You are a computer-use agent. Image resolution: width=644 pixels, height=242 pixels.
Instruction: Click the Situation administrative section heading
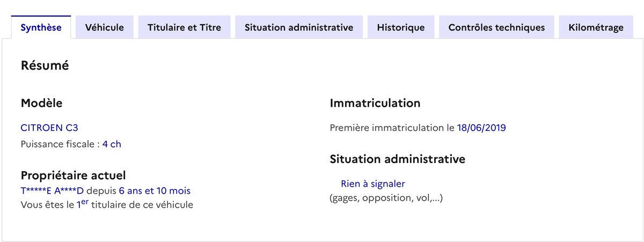(397, 159)
